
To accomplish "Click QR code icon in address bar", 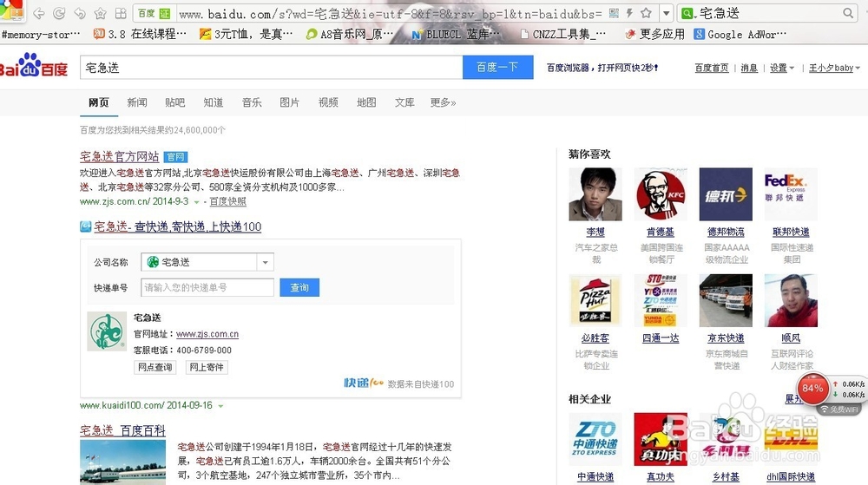I will 614,13.
